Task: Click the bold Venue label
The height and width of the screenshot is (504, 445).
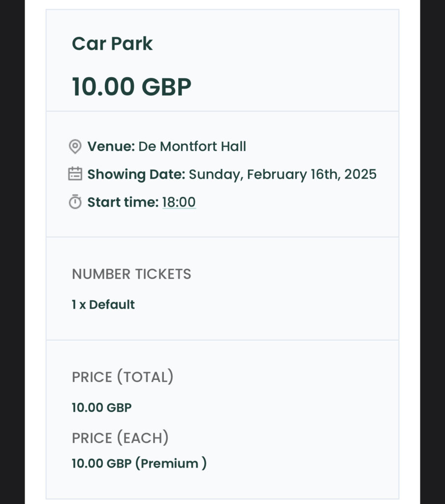Action: [x=111, y=146]
